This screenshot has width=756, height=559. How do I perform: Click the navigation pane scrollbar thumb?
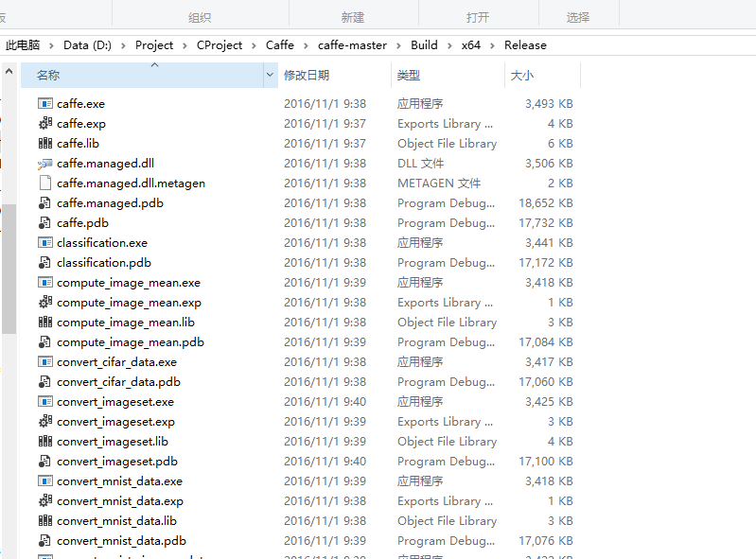click(x=9, y=269)
